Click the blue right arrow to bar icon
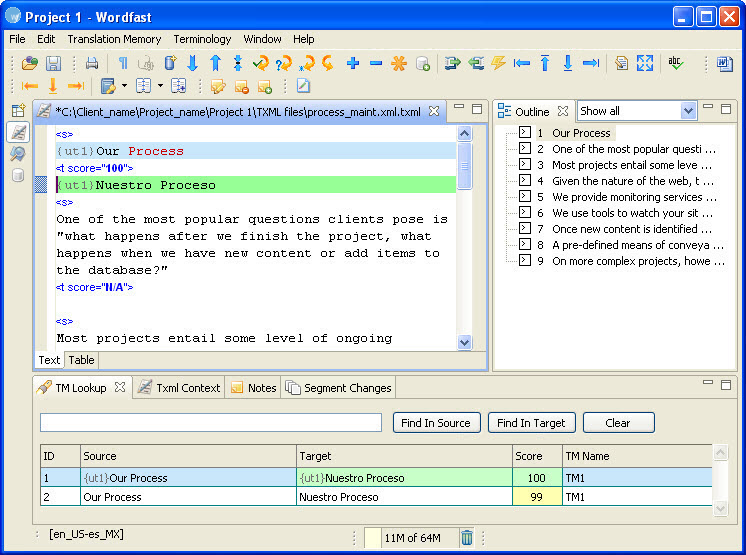 coord(591,63)
